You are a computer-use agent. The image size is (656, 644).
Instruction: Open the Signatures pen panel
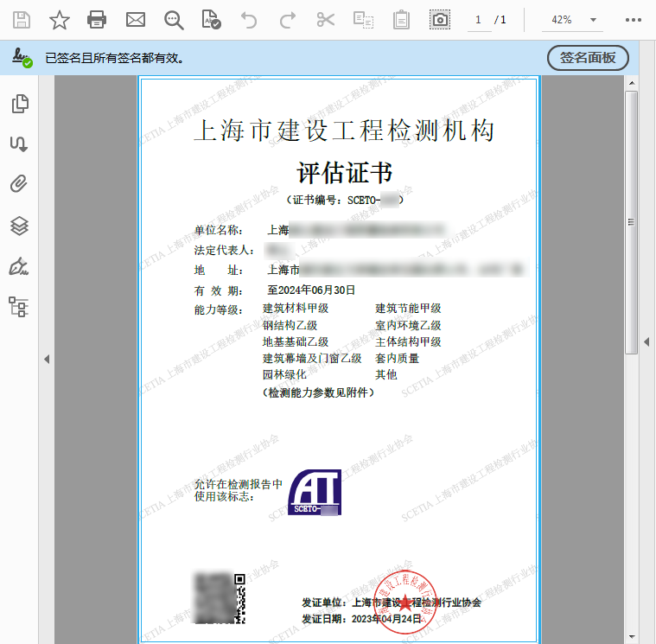(x=19, y=266)
